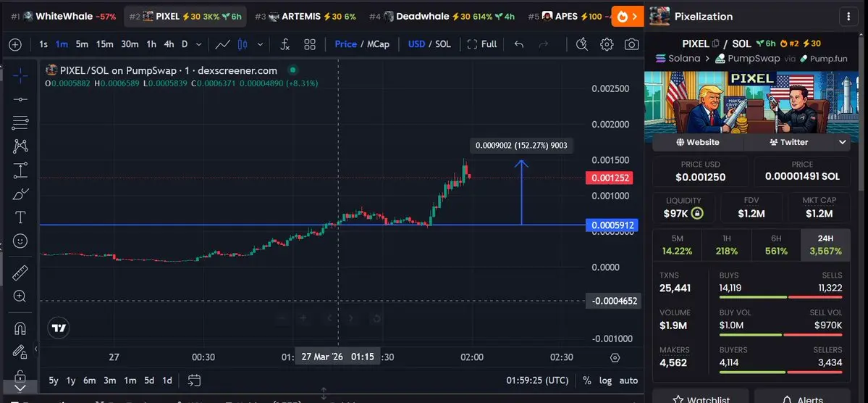Open the emoji icons tool
This screenshot has height=403, width=868.
pos(20,241)
